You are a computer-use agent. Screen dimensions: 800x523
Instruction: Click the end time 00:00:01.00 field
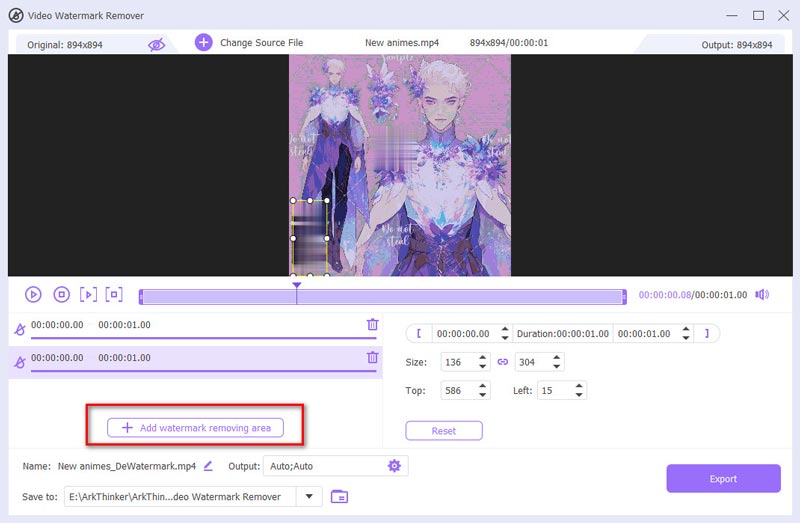645,334
